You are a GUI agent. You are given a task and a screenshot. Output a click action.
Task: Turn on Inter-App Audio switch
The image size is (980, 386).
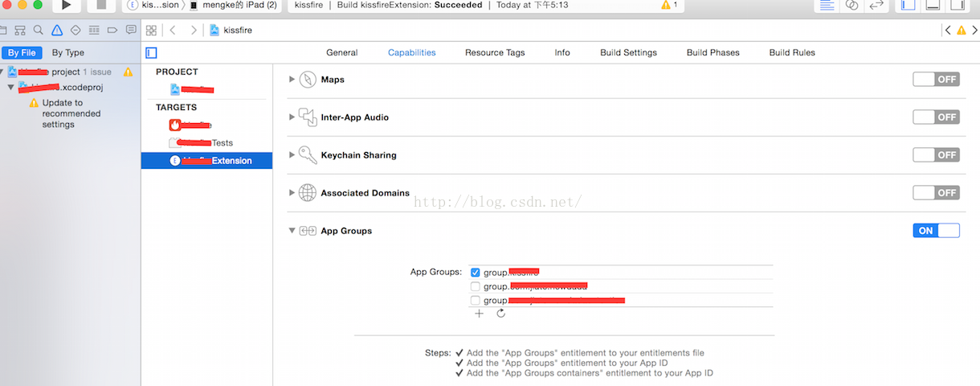(936, 117)
